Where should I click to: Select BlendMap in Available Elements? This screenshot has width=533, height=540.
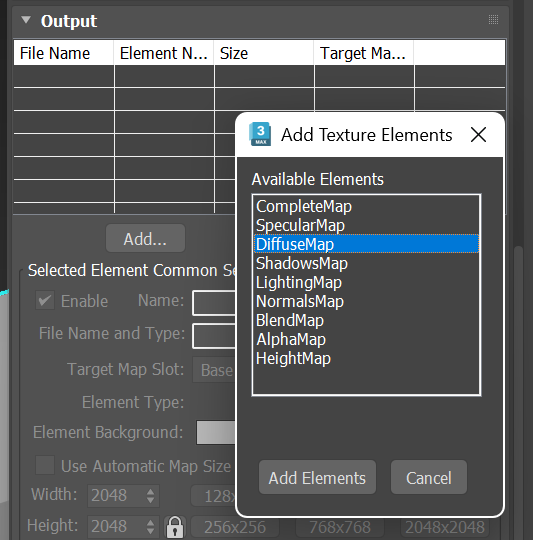(366, 320)
